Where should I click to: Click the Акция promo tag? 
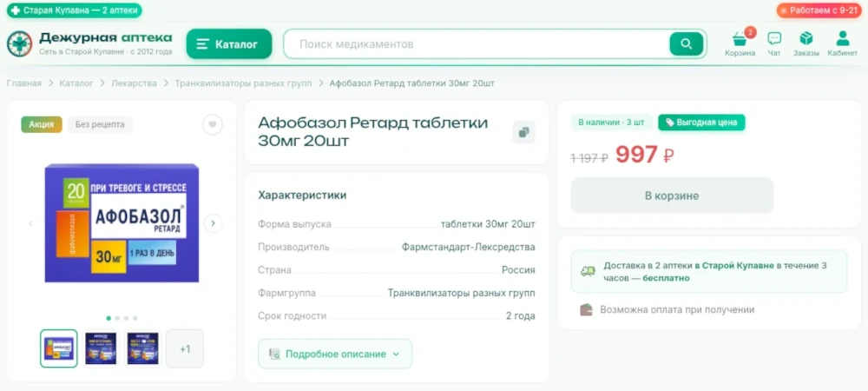pos(42,124)
